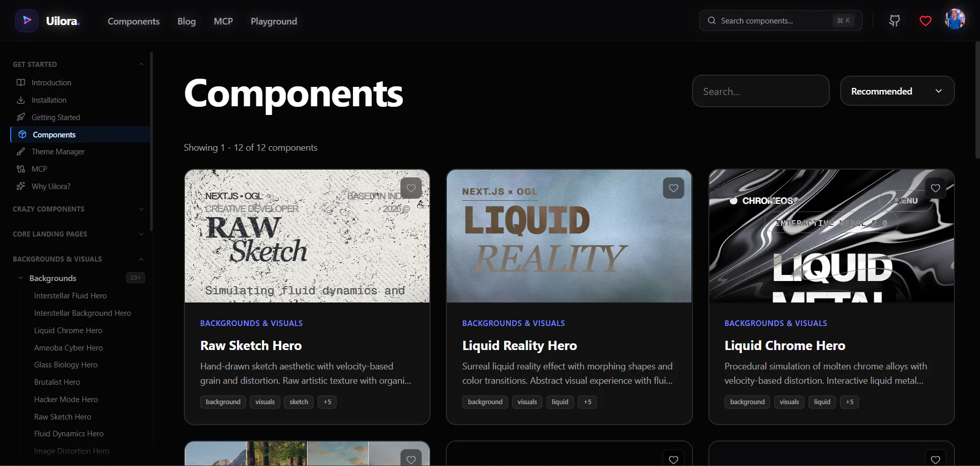
Task: Click liquid tag on Liquid Chrome card
Action: (822, 402)
